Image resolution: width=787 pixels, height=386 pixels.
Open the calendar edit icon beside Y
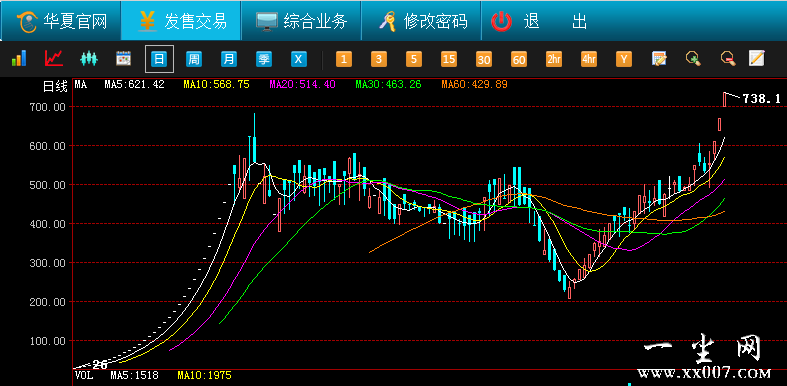pyautogui.click(x=659, y=59)
